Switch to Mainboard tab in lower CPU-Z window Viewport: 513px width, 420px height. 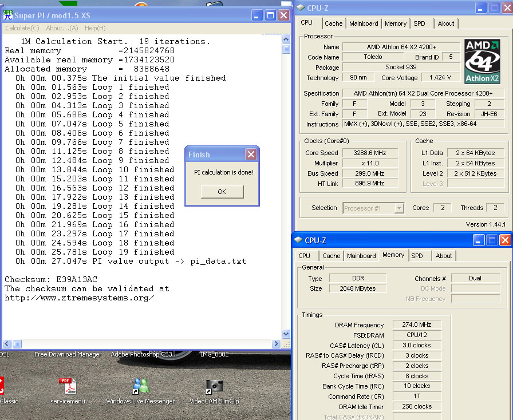point(361,256)
